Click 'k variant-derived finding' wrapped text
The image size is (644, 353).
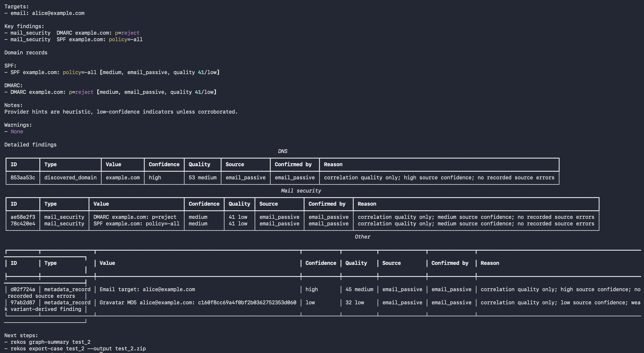coord(43,309)
